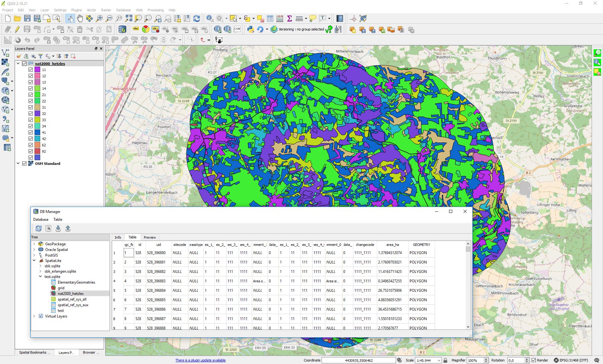Open the DB Manager database icon

(x=122, y=30)
